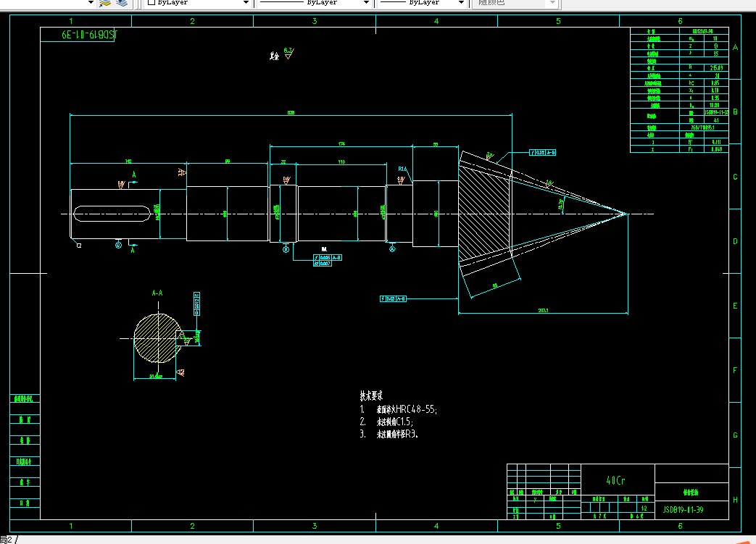Select the R1.6 radius label
Image resolution: width=756 pixels, height=544 pixels.
[402, 169]
